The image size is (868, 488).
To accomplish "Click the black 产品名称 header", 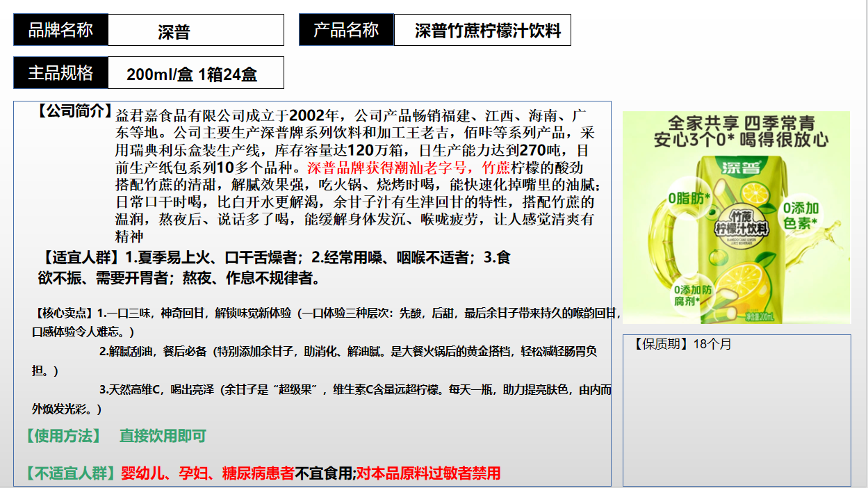I will [346, 29].
